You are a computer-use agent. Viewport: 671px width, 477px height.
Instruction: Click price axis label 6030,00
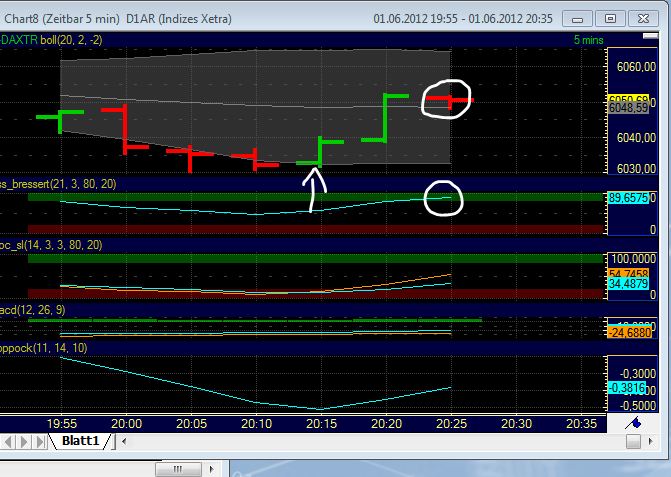click(636, 169)
